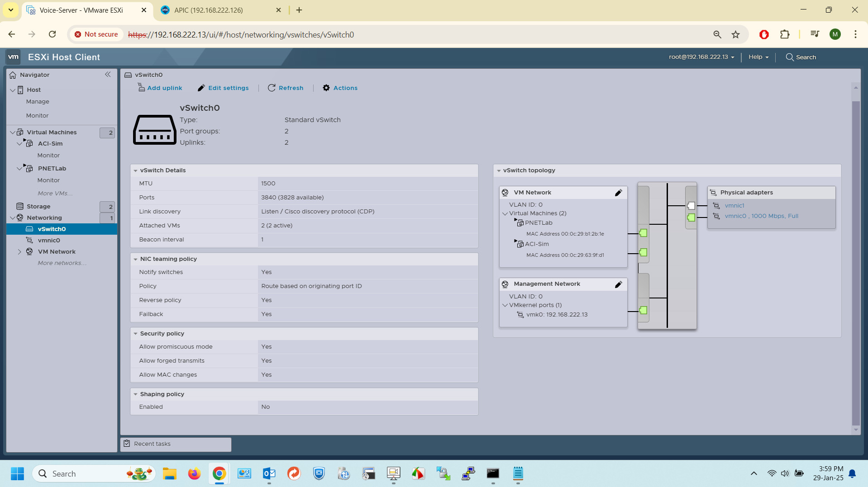Open Windows Start menu
Image resolution: width=868 pixels, height=487 pixels.
17,474
